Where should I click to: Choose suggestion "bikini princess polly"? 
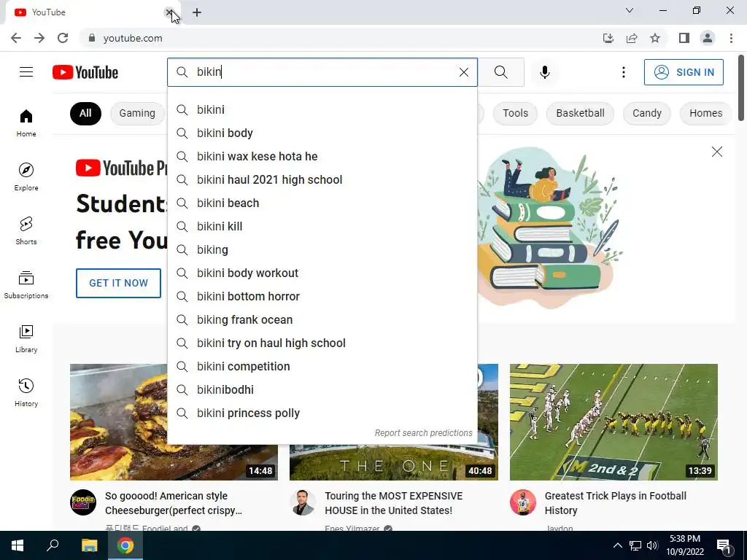point(322,413)
